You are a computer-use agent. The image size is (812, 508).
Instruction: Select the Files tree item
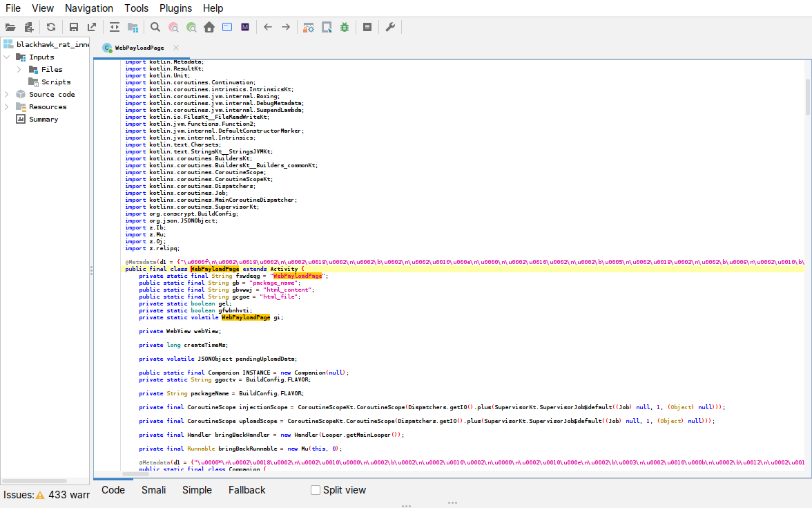tap(52, 69)
